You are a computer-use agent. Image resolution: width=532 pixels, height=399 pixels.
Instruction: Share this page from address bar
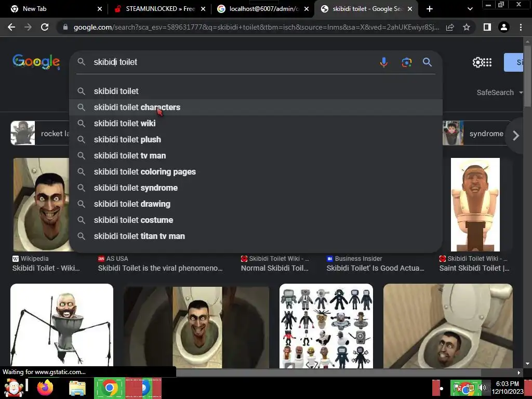(x=450, y=27)
